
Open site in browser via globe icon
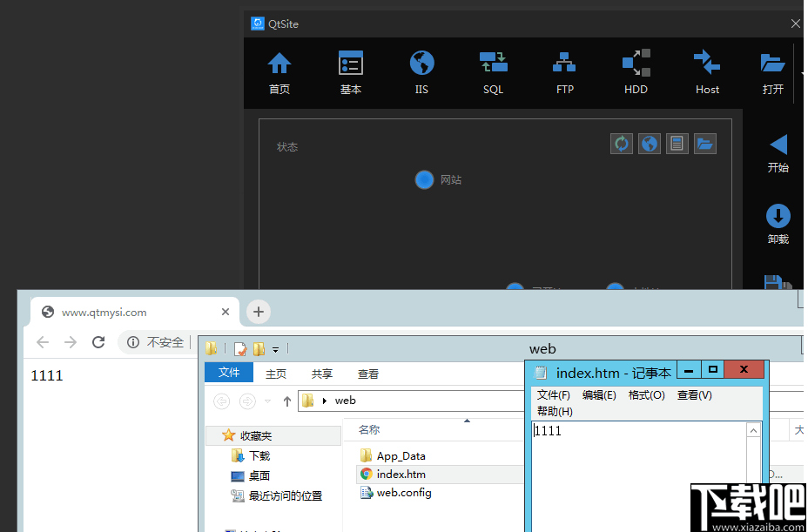[x=649, y=143]
